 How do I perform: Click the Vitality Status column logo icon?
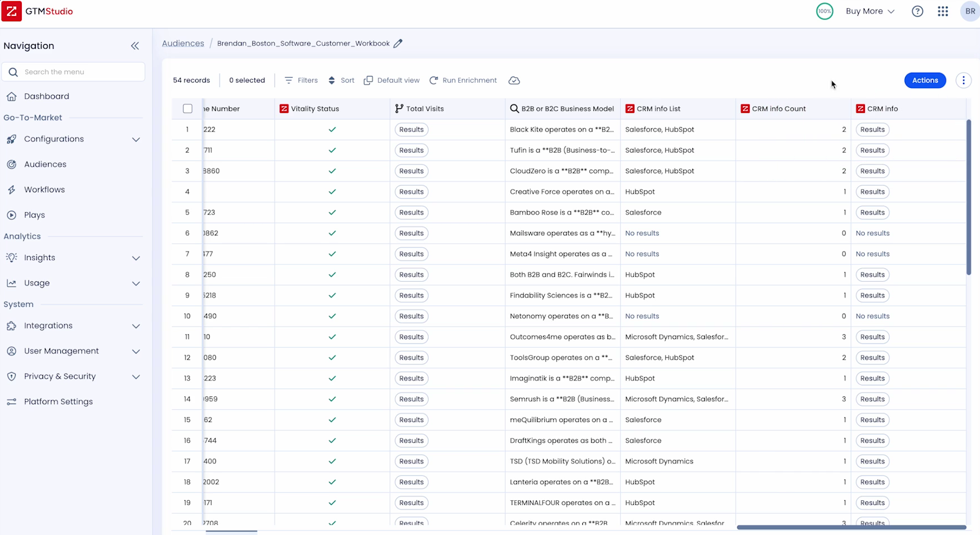284,108
